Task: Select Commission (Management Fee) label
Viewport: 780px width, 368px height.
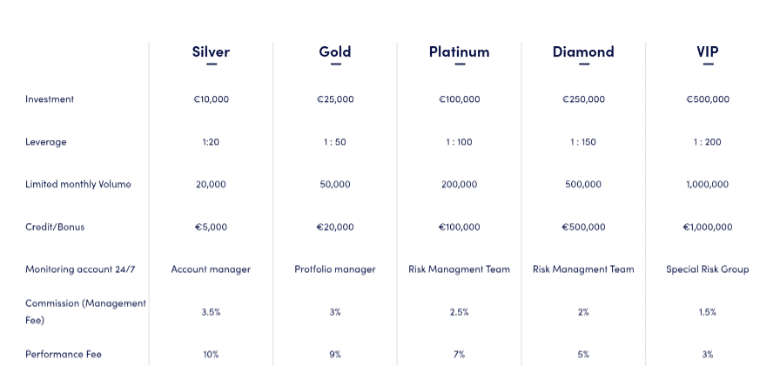Action: click(86, 311)
